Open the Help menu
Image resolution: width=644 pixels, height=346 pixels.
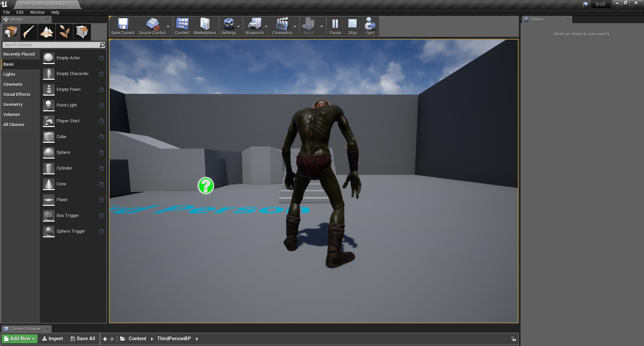pos(55,12)
